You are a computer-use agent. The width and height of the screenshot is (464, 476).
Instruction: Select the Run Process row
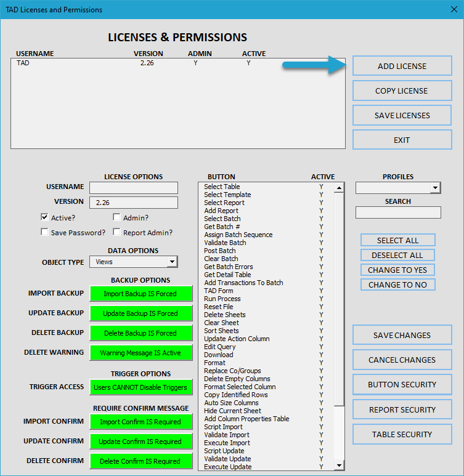pyautogui.click(x=266, y=299)
